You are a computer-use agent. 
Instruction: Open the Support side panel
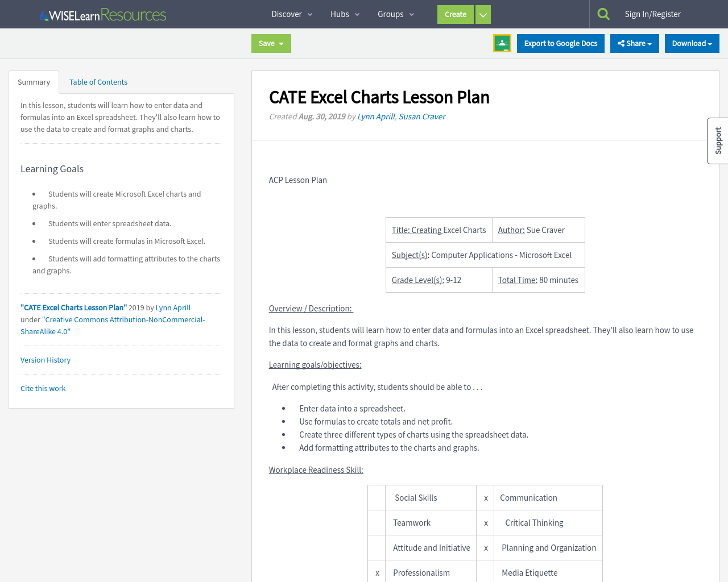[x=717, y=140]
